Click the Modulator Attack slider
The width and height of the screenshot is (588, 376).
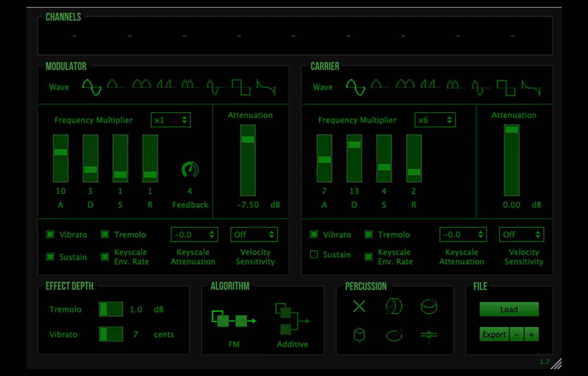(61, 158)
